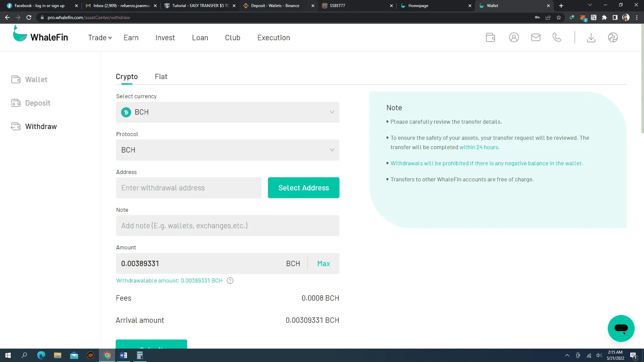Image resolution: width=644 pixels, height=362 pixels.
Task: Close the Tutorial EASY TRANSFER tab
Action: click(x=234, y=6)
